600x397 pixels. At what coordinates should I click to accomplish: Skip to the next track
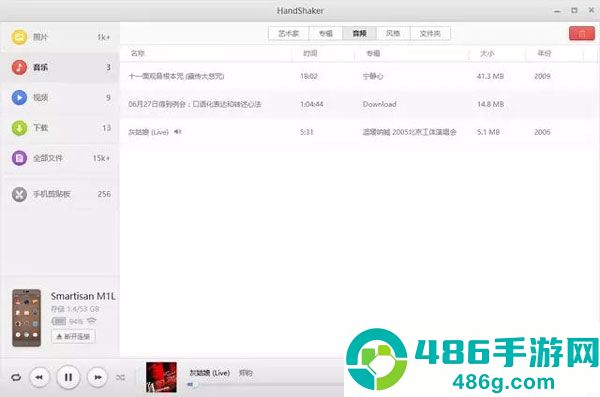tap(98, 377)
